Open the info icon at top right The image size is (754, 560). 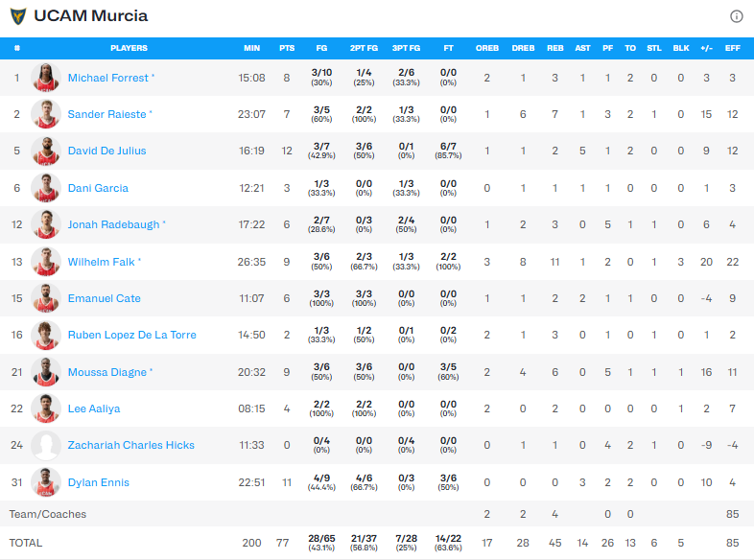tap(737, 16)
